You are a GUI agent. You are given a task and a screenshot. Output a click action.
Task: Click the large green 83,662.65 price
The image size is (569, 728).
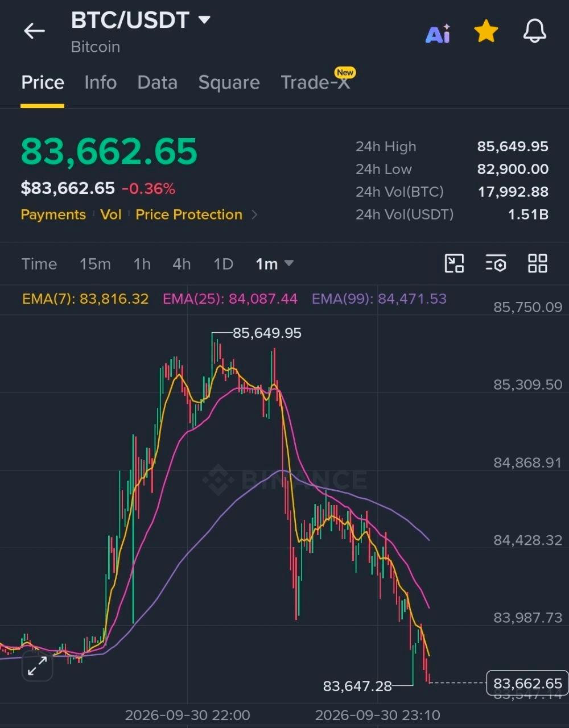coord(109,151)
